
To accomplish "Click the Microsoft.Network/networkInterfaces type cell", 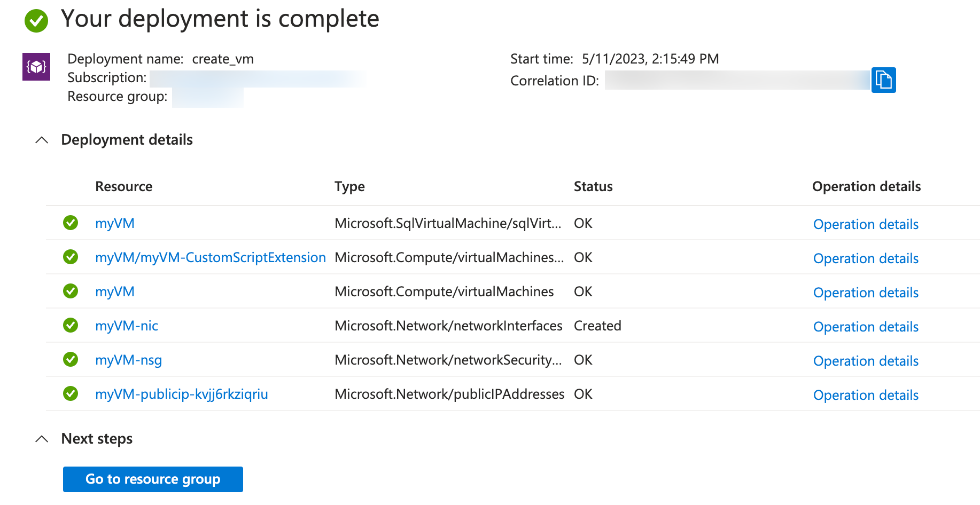I will (448, 326).
